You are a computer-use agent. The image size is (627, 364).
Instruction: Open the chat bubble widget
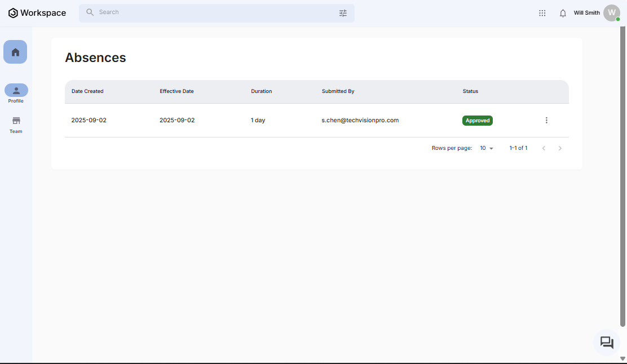point(607,343)
